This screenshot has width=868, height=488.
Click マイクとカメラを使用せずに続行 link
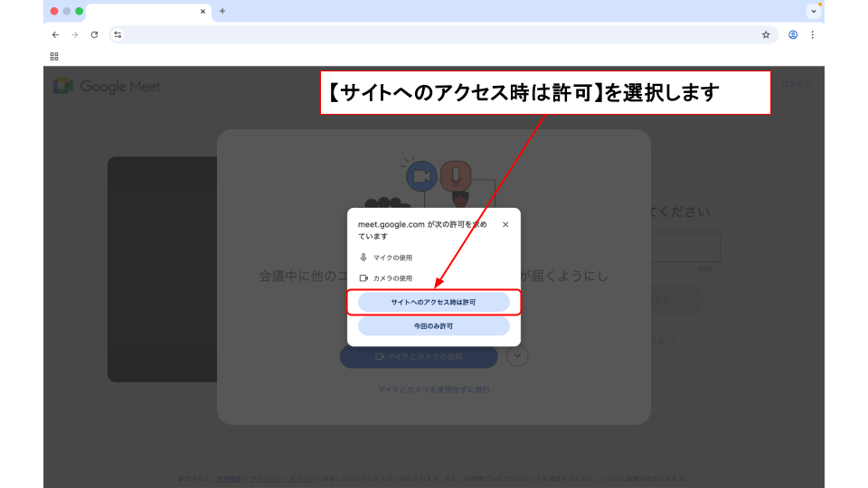point(434,389)
